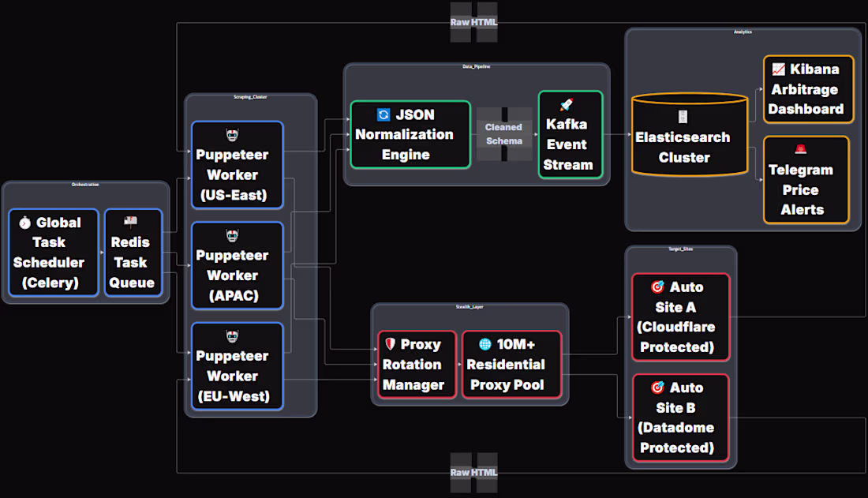Click the rocket icon on Kafka Event Stream
The height and width of the screenshot is (498, 868).
(567, 104)
